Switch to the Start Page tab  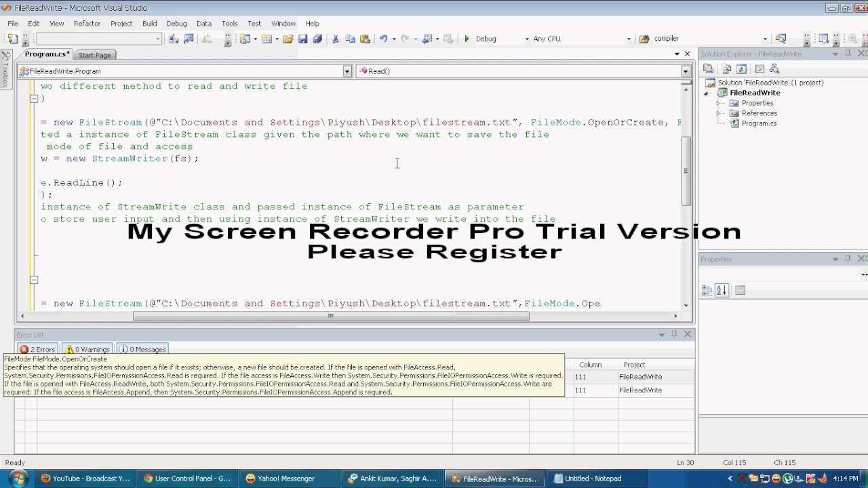point(94,55)
